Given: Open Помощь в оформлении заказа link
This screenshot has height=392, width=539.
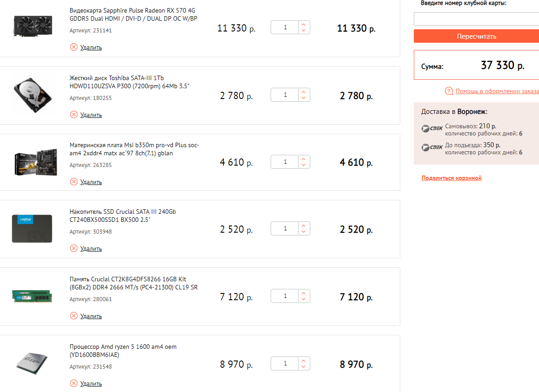Looking at the screenshot, I should 497,91.
